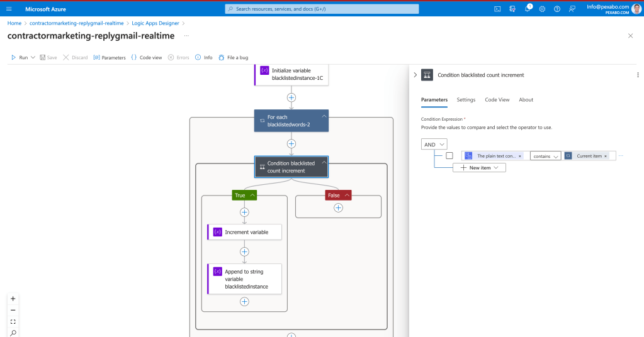Add step below Initialize variable
This screenshot has width=644, height=337.
tap(291, 97)
